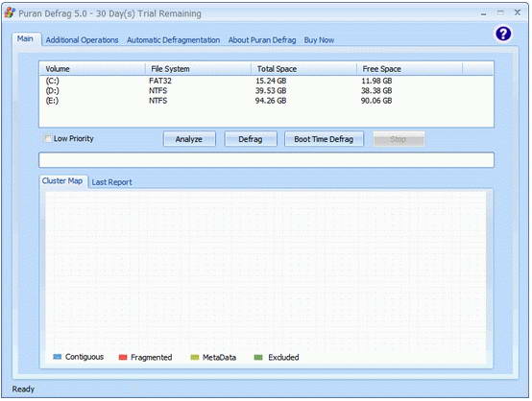Open the blue help question mark icon

503,34
